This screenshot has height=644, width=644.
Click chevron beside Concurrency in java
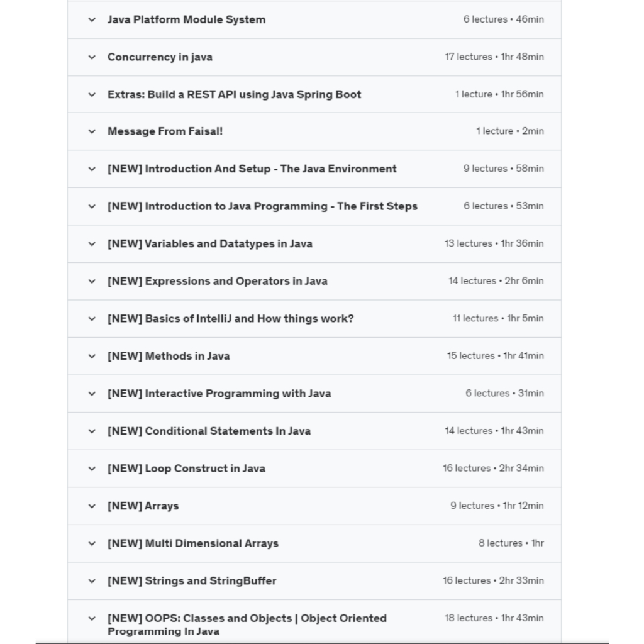pyautogui.click(x=92, y=57)
